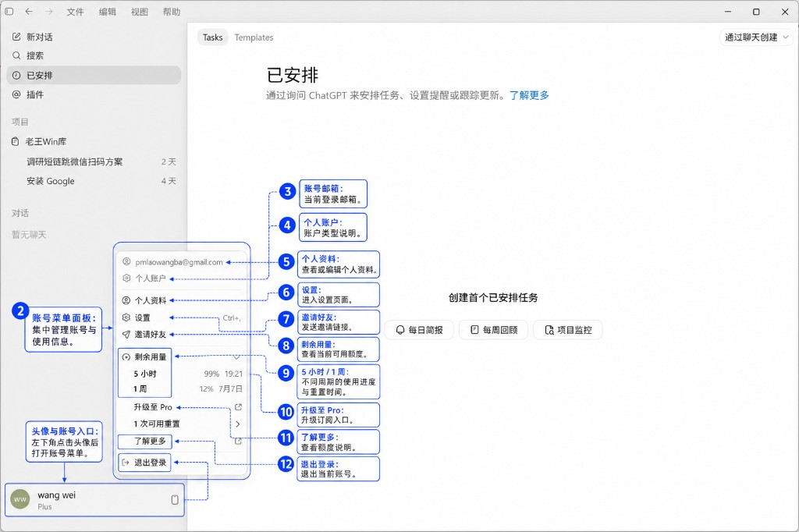Open the 视图 menu
799x532 pixels.
pyautogui.click(x=139, y=12)
